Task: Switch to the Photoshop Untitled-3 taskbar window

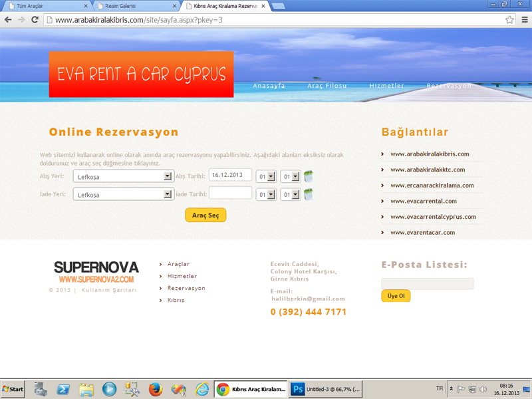Action: click(327, 389)
